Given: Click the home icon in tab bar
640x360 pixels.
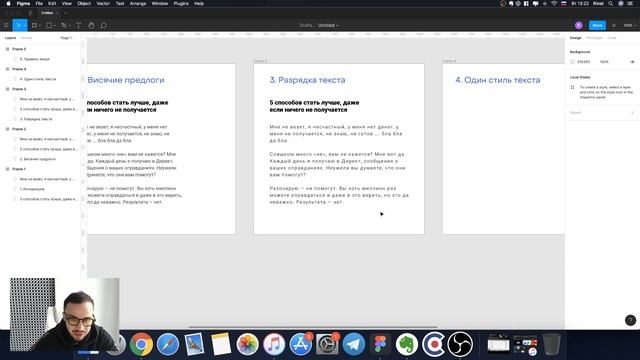Looking at the screenshot, I should pos(31,13).
